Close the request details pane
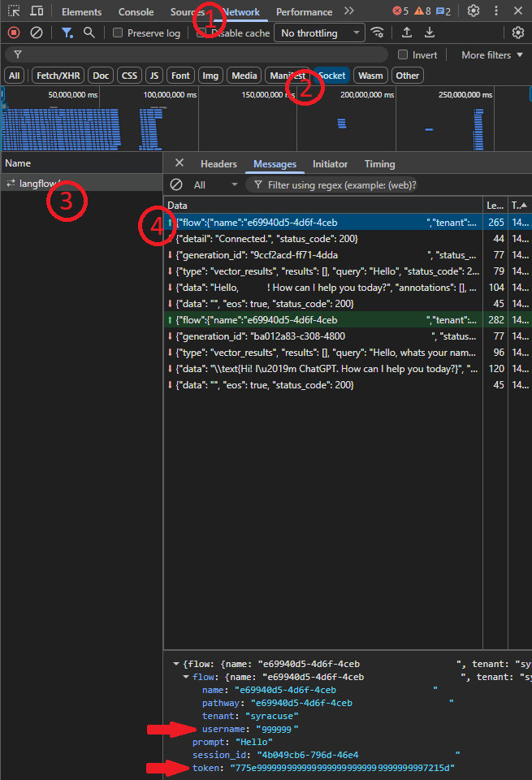The height and width of the screenshot is (780, 532). coord(179,163)
